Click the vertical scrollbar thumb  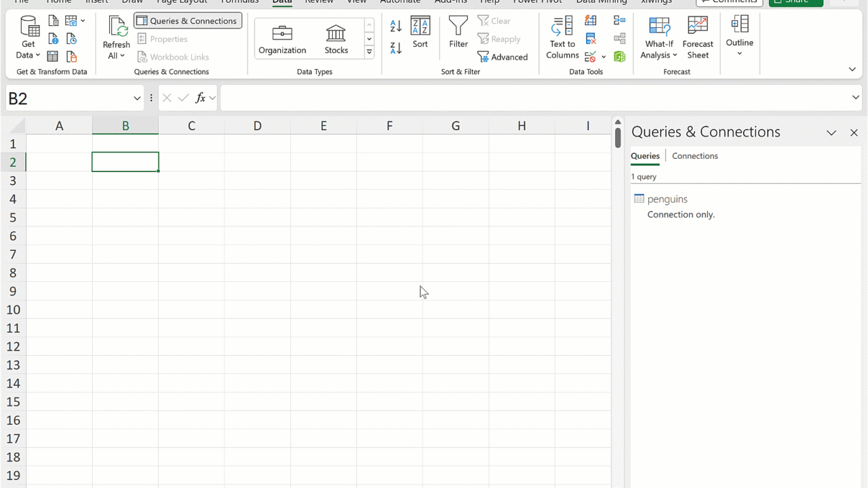(x=618, y=137)
